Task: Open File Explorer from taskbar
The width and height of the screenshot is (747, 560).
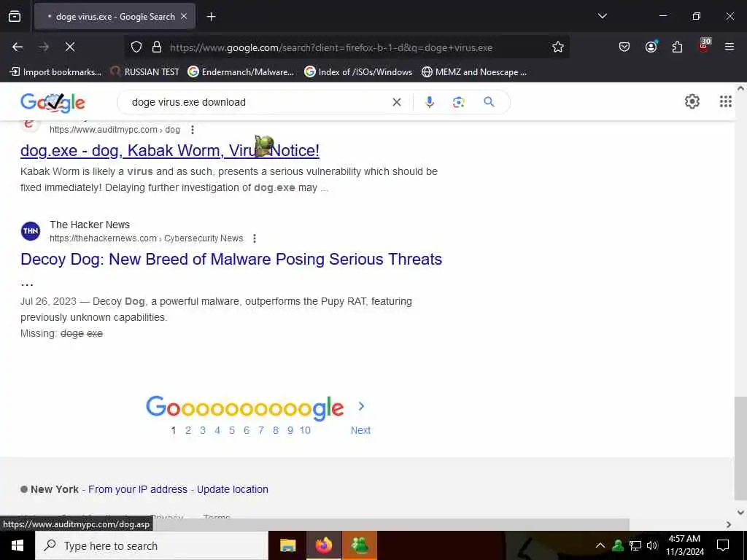Action: coord(287,545)
